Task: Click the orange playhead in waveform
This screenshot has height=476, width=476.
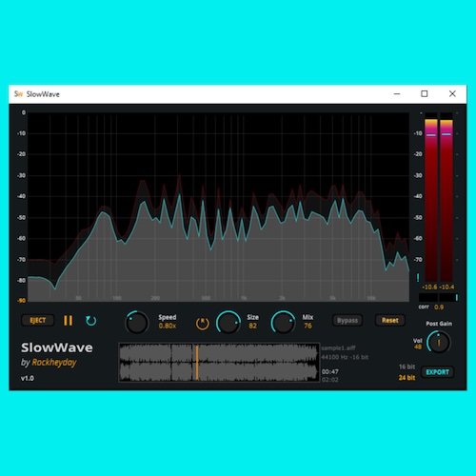Action: click(x=197, y=363)
